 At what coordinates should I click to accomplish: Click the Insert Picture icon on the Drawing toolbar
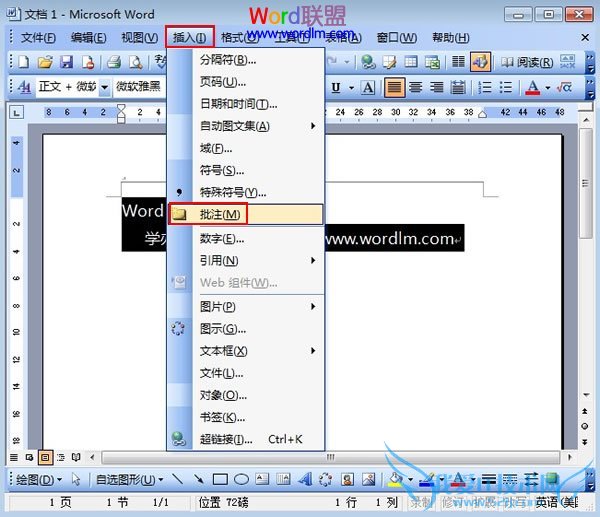tap(369, 479)
